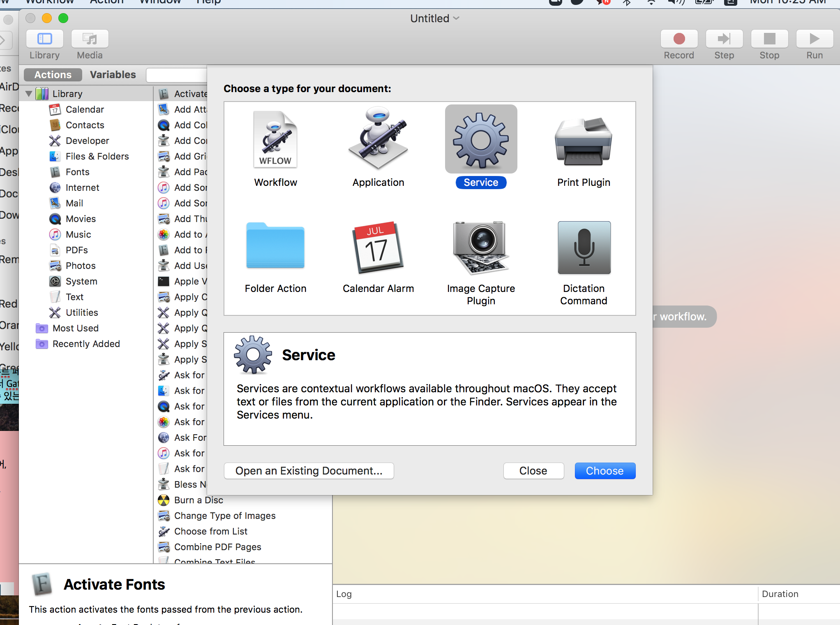The image size is (840, 625).
Task: Click the Choose button
Action: tap(605, 471)
